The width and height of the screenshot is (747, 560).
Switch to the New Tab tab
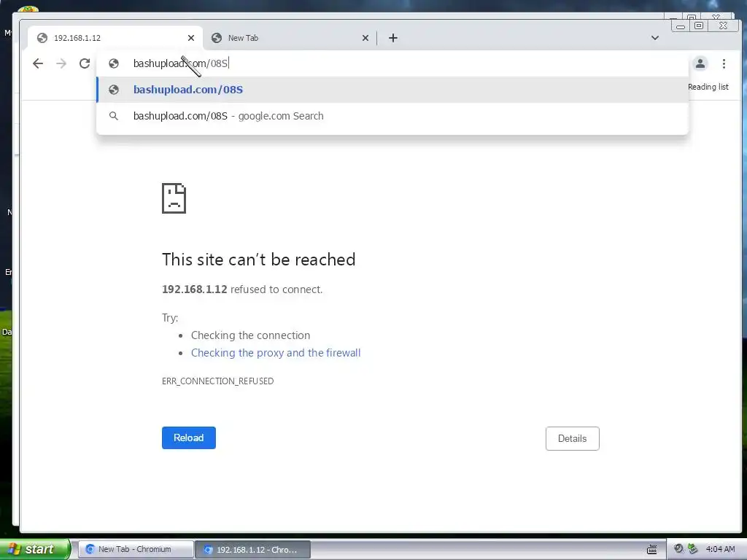click(x=290, y=38)
